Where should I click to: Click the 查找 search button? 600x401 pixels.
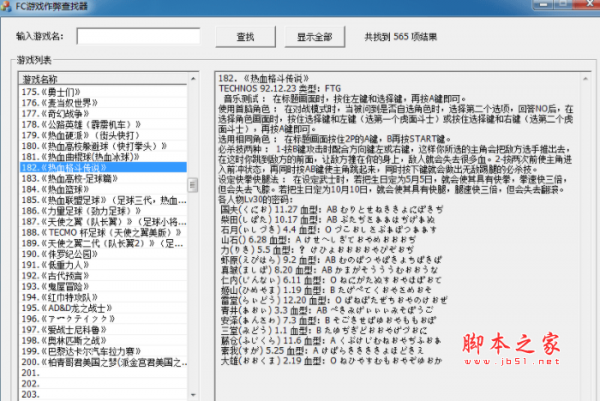point(245,37)
